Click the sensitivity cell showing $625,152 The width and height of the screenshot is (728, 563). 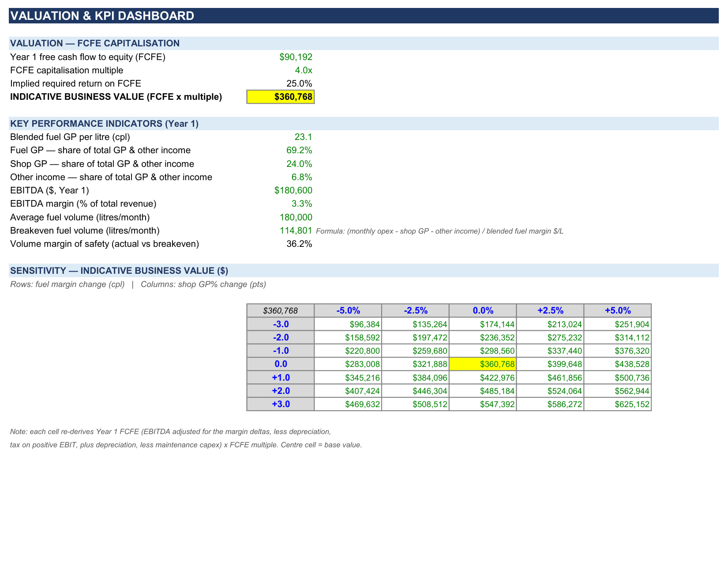(x=618, y=404)
